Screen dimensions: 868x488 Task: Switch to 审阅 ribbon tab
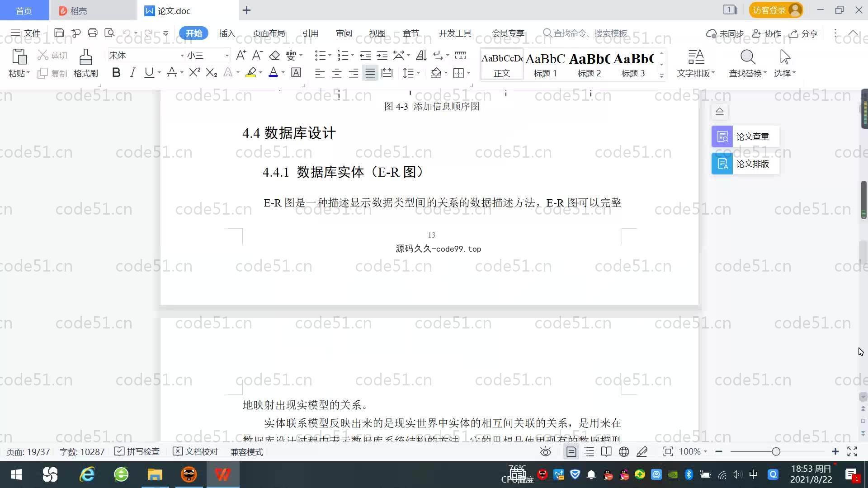coord(344,33)
